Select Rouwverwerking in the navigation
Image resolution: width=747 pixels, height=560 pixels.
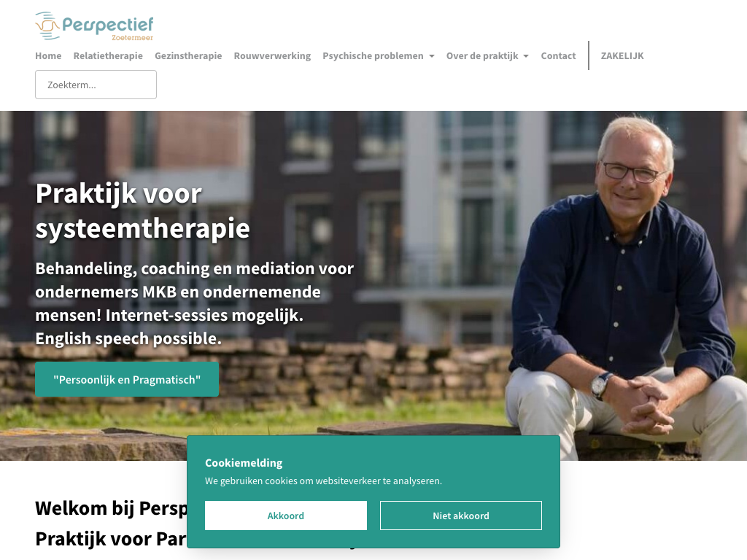point(272,55)
